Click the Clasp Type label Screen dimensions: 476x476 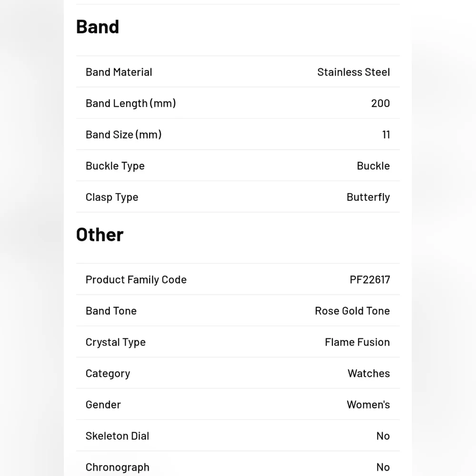[112, 198]
